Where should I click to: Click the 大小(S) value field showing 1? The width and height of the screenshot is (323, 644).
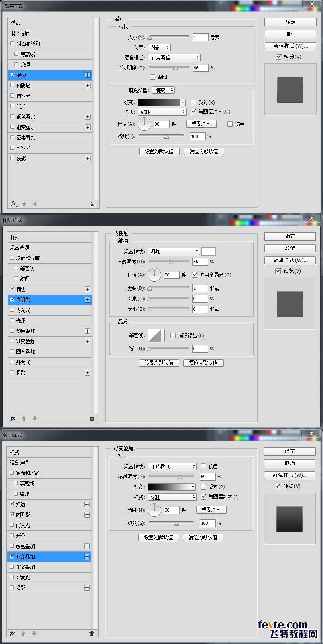pos(200,37)
